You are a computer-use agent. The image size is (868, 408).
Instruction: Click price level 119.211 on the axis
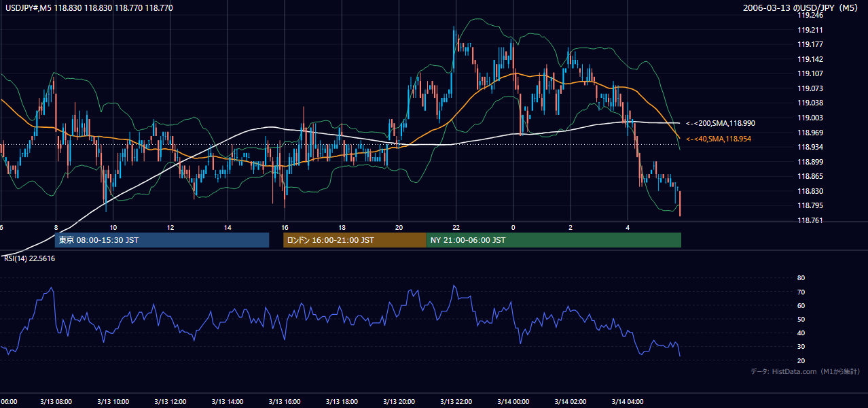click(x=810, y=30)
